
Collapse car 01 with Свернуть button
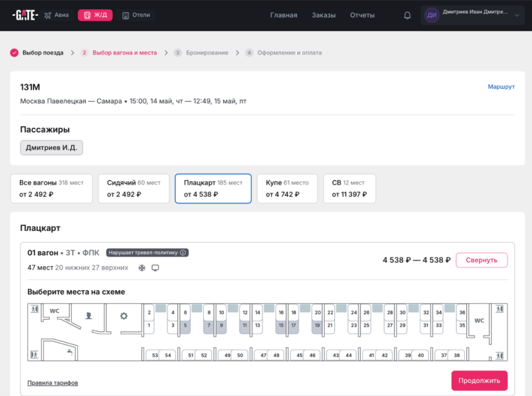[x=481, y=260]
